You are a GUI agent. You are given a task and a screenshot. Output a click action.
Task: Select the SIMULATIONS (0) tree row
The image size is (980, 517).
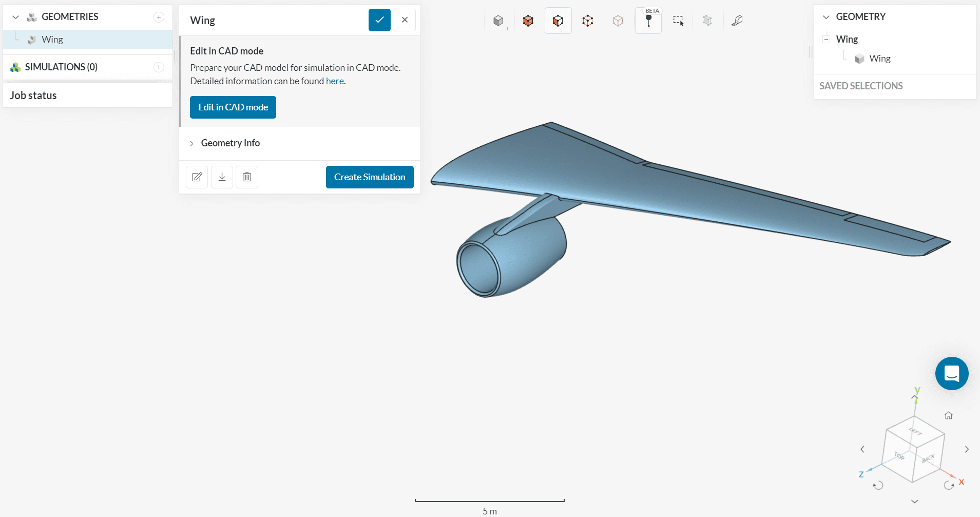[x=88, y=67]
